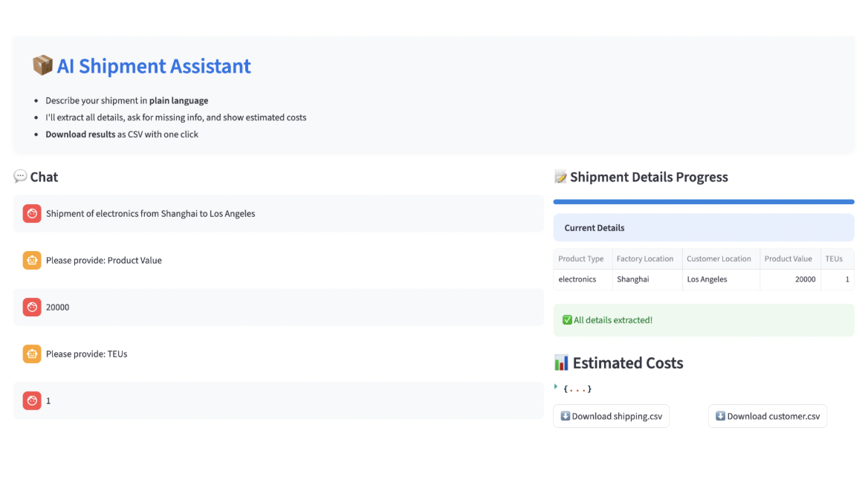868x488 pixels.
Task: Click user avatar beside the 20000 message
Action: click(x=32, y=307)
